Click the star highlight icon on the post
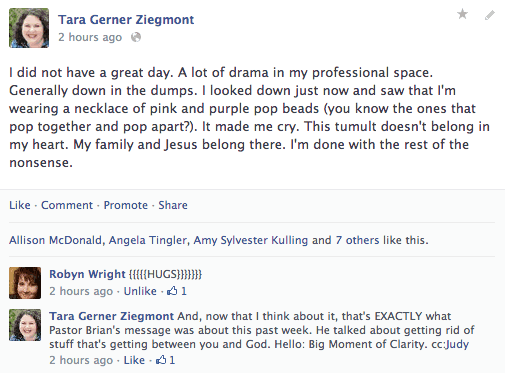Screen dimensions: 505x373 tap(462, 14)
